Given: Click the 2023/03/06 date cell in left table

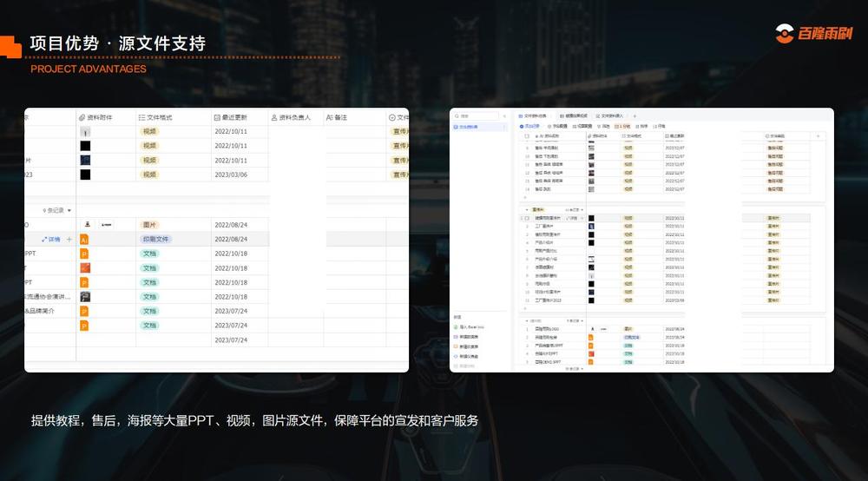Looking at the screenshot, I should (x=231, y=175).
